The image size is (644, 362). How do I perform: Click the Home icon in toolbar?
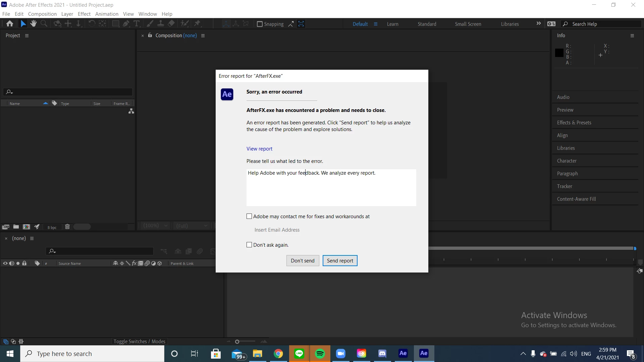click(10, 23)
